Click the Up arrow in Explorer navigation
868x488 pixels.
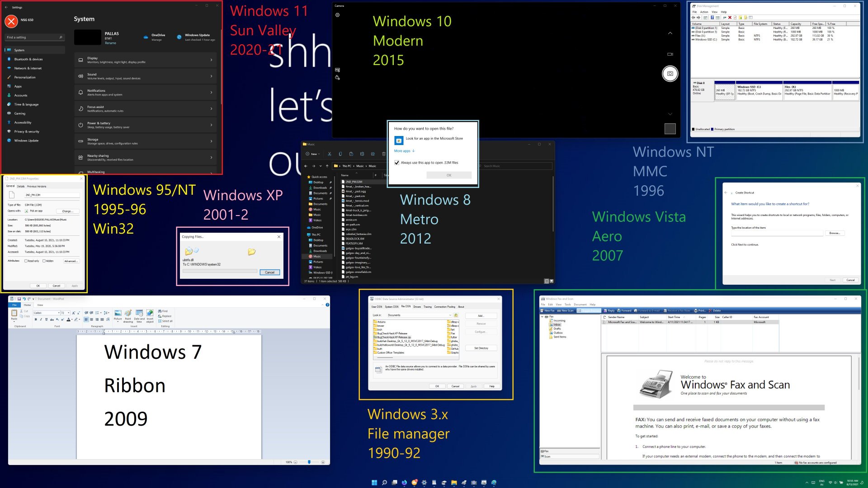[x=327, y=166]
